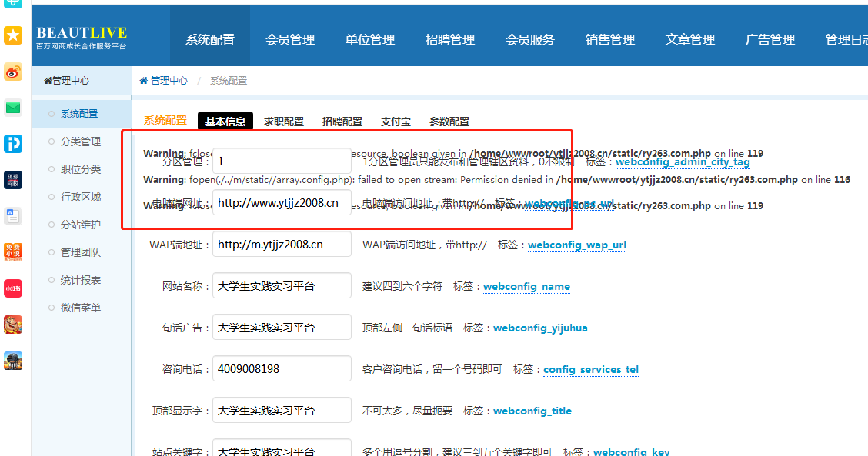Open the 支付宝 configuration tab
The image size is (868, 456).
click(396, 121)
